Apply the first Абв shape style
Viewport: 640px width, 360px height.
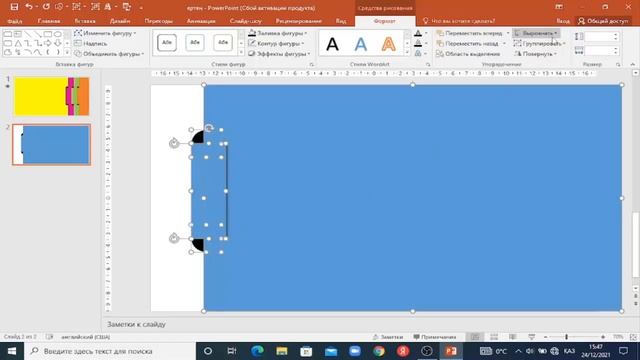[167, 42]
